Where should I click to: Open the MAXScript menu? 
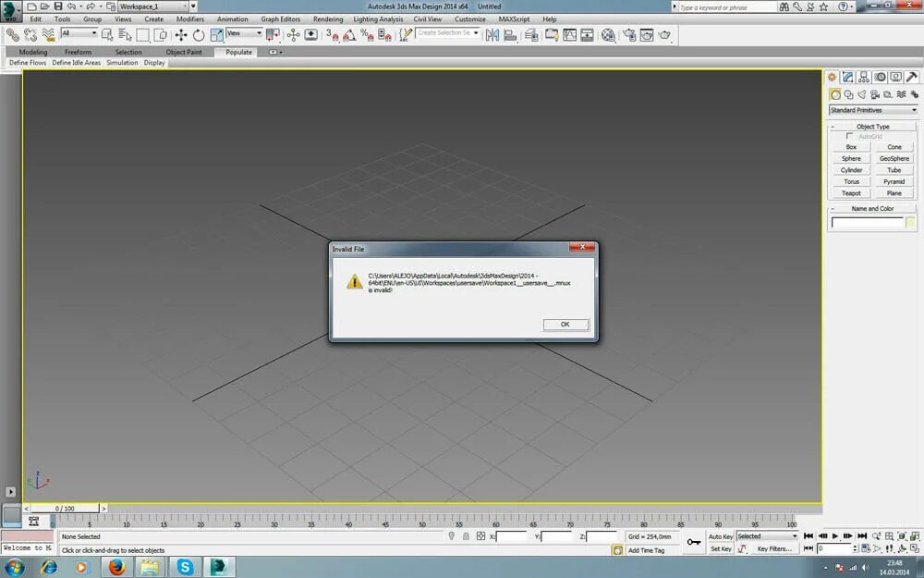pyautogui.click(x=514, y=18)
